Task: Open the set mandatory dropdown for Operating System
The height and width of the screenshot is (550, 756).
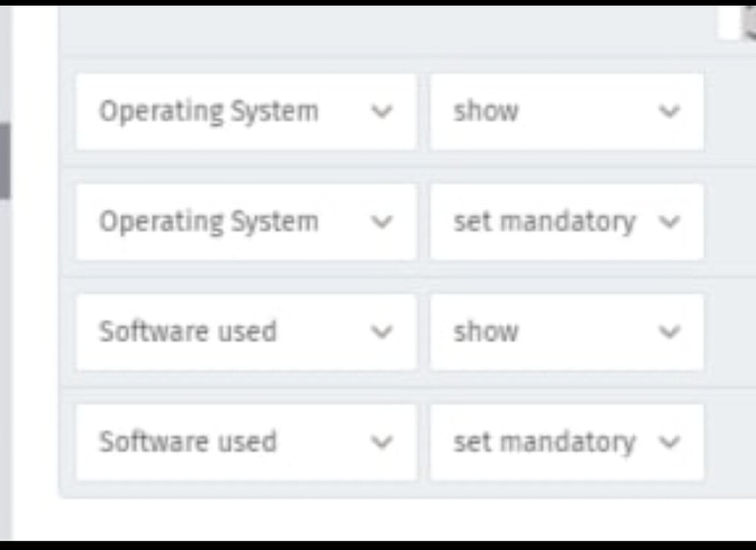Action: [566, 221]
